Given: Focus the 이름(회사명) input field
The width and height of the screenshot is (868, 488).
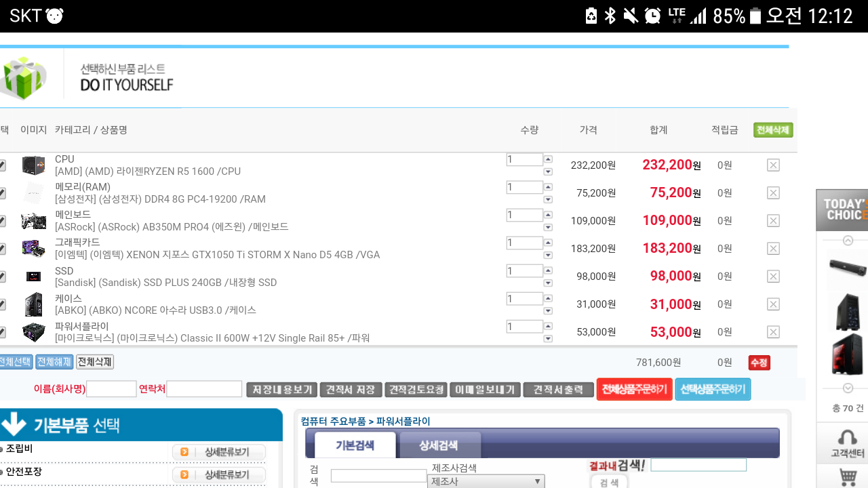Looking at the screenshot, I should pos(111,389).
